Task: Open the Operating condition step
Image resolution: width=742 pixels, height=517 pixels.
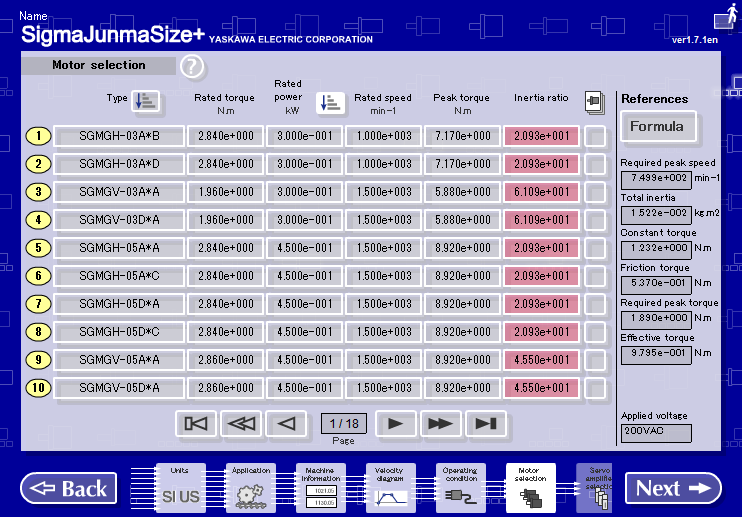Action: click(461, 488)
